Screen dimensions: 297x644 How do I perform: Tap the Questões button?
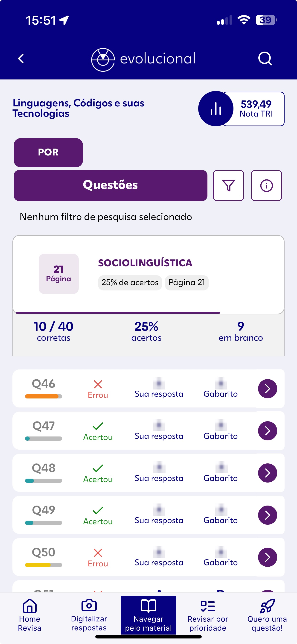tap(111, 185)
